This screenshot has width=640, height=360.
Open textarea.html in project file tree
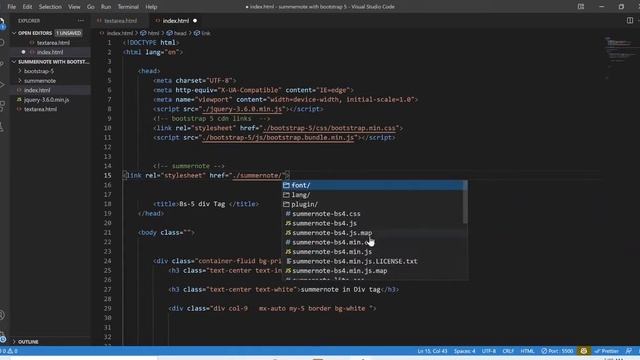click(40, 109)
